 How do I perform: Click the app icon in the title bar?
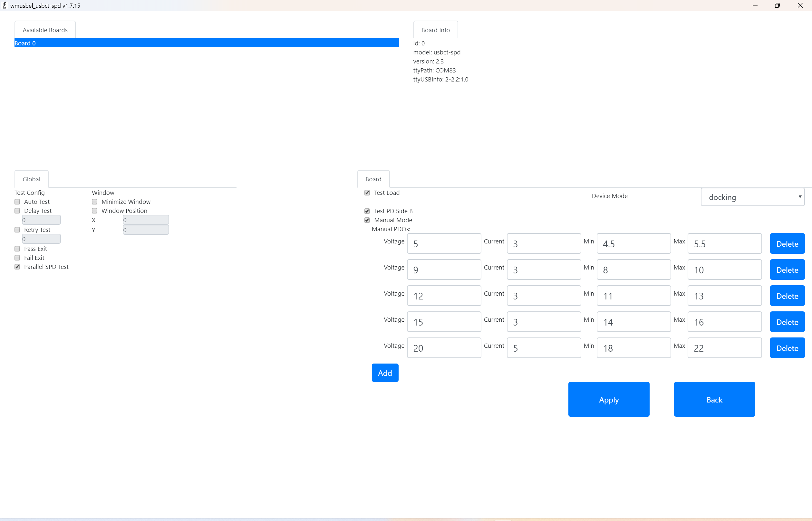click(x=5, y=5)
